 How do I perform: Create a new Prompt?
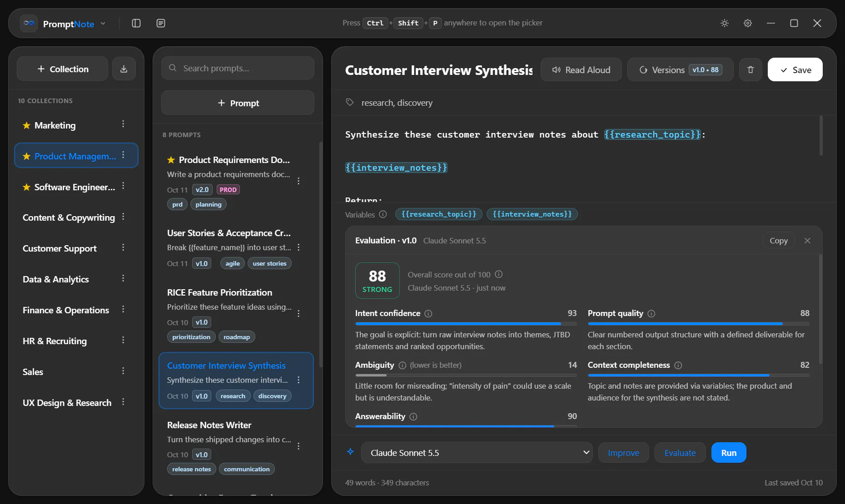click(238, 103)
